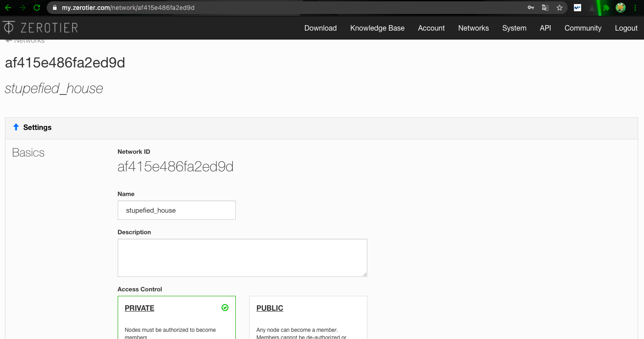The height and width of the screenshot is (339, 644).
Task: Click the network Name input field
Action: point(176,210)
